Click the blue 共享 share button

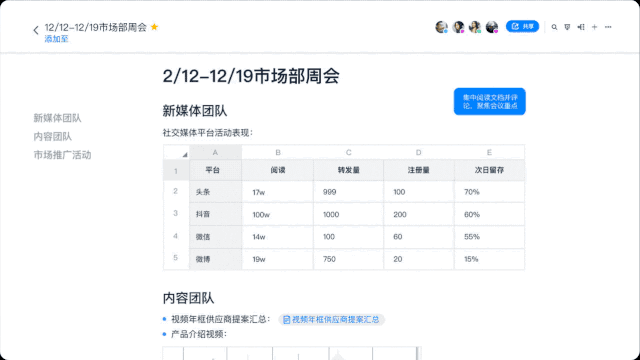(x=522, y=27)
